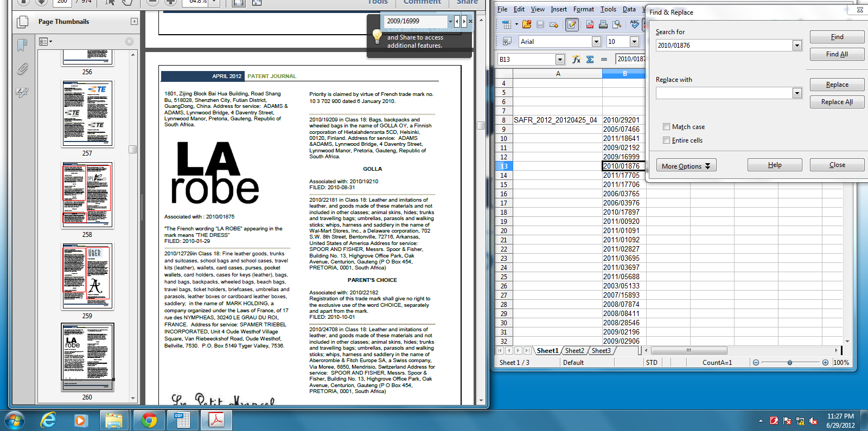Open the Function Wizard
Screen dimensions: 868x431
(x=576, y=59)
